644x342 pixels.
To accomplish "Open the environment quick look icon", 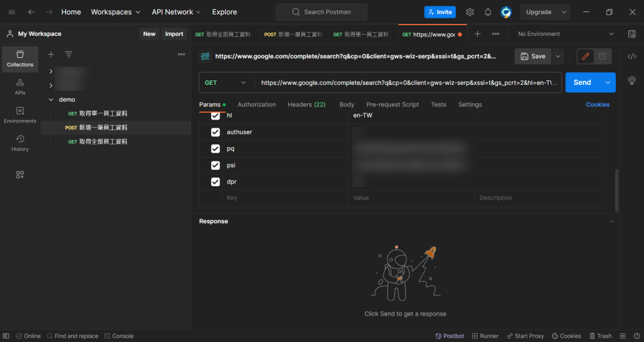I will pyautogui.click(x=632, y=34).
